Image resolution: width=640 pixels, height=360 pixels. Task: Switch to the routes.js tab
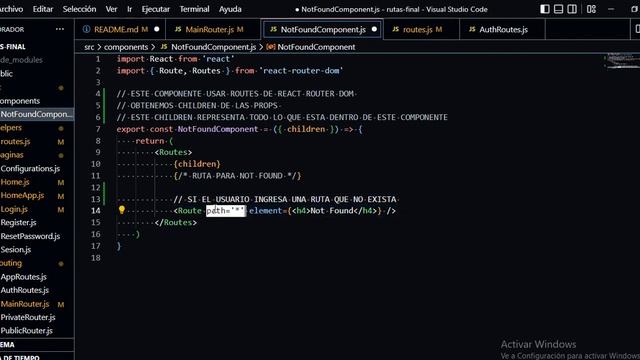(x=422, y=29)
